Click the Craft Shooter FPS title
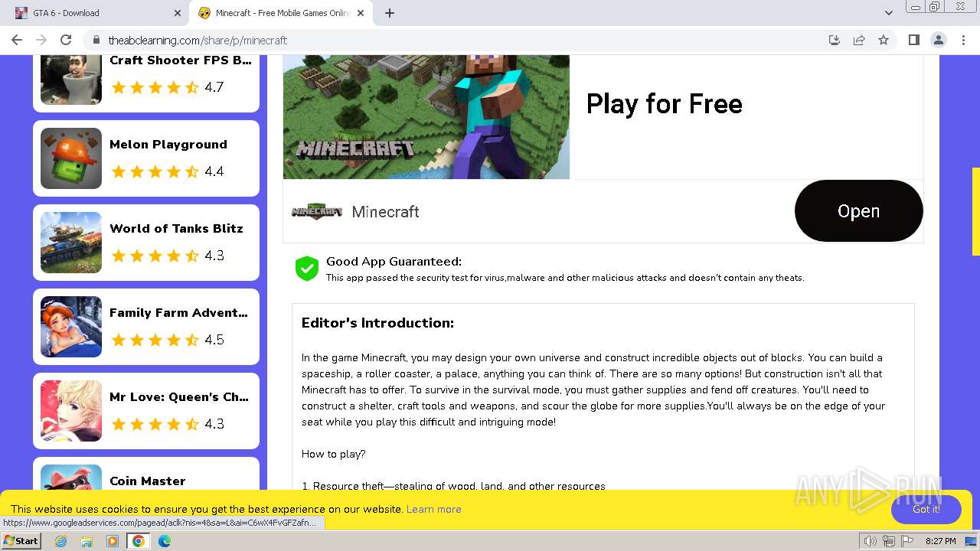 181,60
